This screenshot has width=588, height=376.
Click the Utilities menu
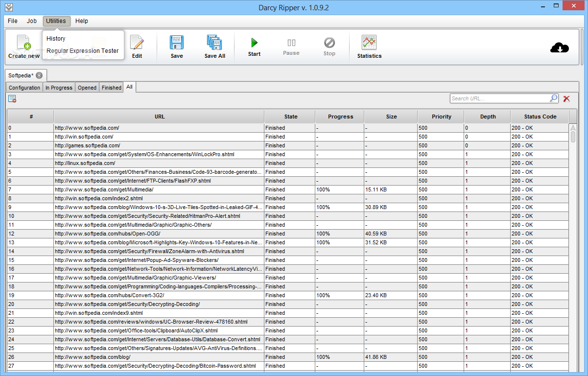56,21
